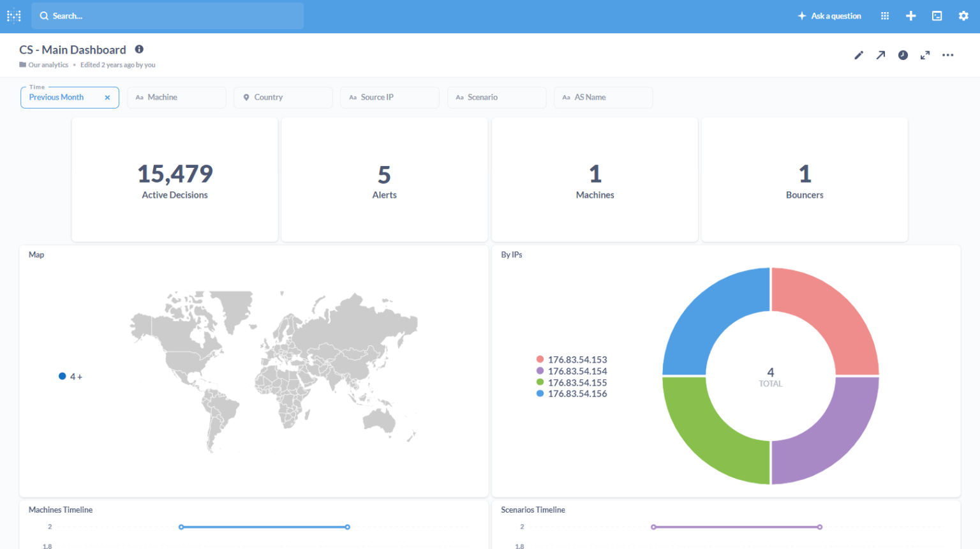This screenshot has height=549, width=980.
Task: Open the AS Name filter selector
Action: pyautogui.click(x=603, y=97)
